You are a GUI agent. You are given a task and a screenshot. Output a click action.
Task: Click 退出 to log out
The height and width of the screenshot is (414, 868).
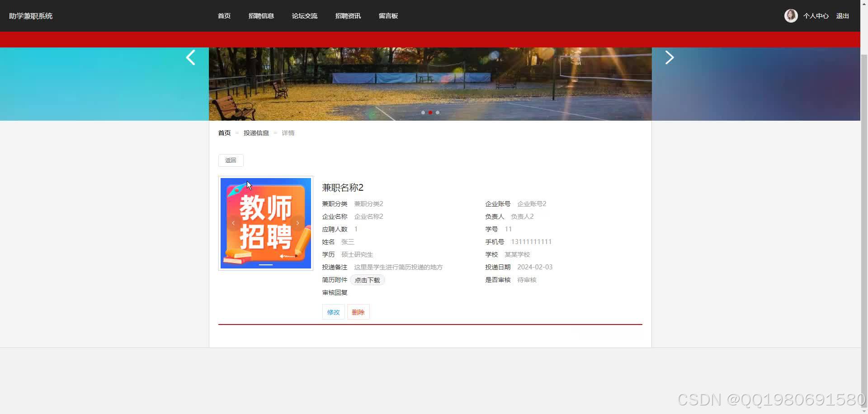coord(843,15)
